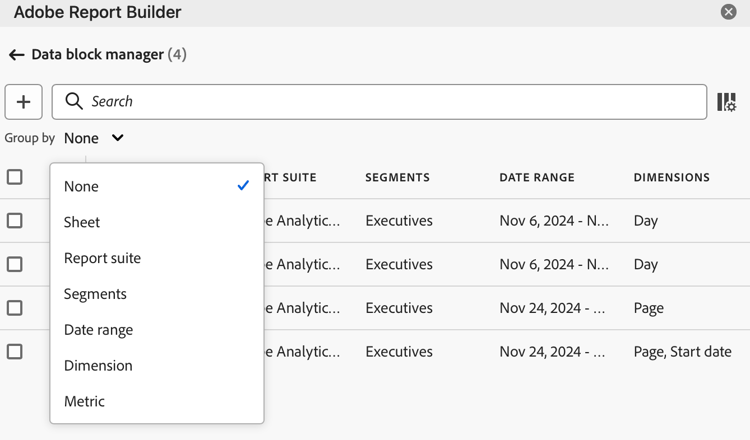This screenshot has width=750, height=440.
Task: Choose Metric grouping option
Action: click(x=84, y=401)
